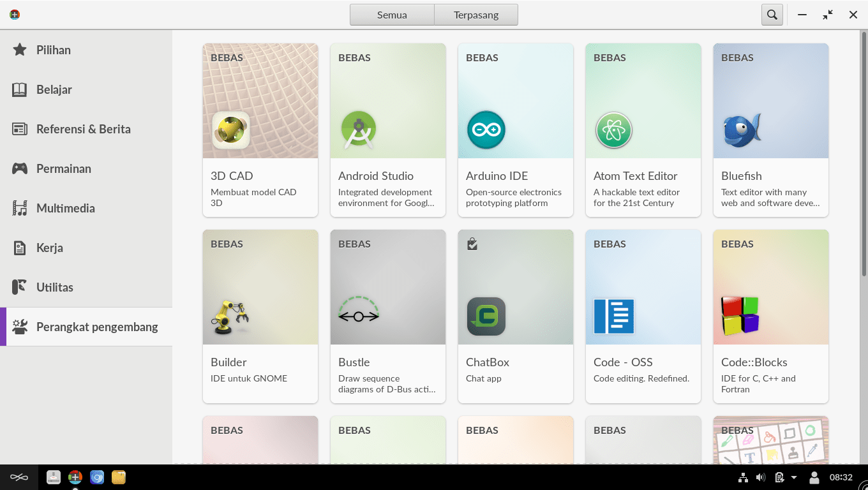Click the Android Studio app icon
This screenshot has height=490, width=868.
359,130
